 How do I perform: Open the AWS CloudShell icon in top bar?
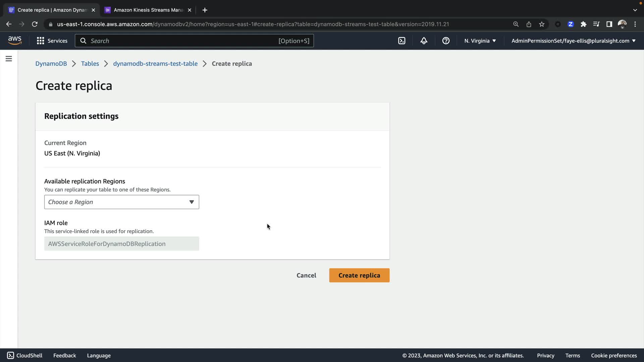[x=401, y=41]
